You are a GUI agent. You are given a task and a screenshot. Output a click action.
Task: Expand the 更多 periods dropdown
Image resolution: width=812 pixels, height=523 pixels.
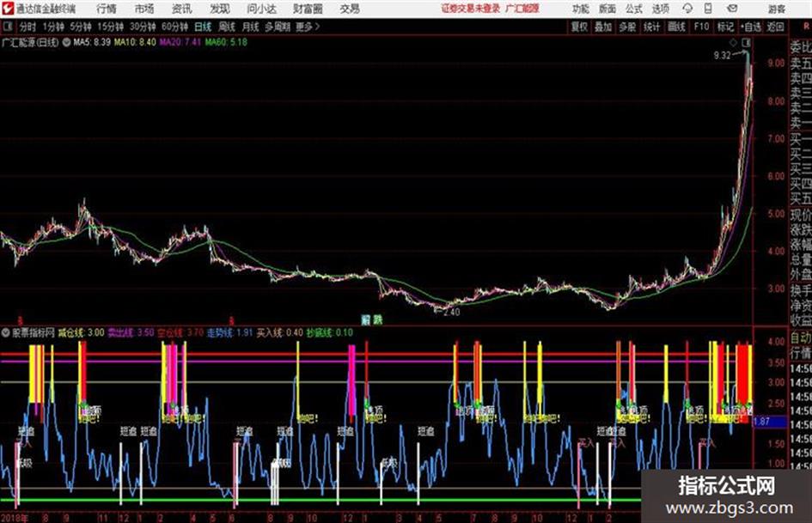(308, 27)
